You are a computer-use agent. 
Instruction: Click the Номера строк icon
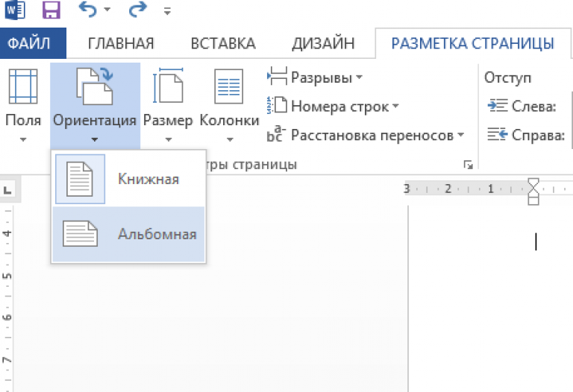pyautogui.click(x=277, y=105)
